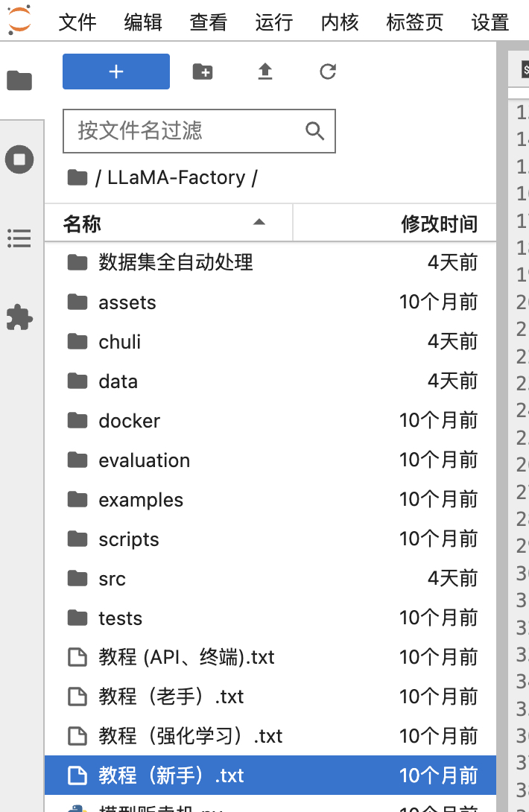The width and height of the screenshot is (529, 812).
Task: Select the scripts folder
Action: pyautogui.click(x=129, y=539)
